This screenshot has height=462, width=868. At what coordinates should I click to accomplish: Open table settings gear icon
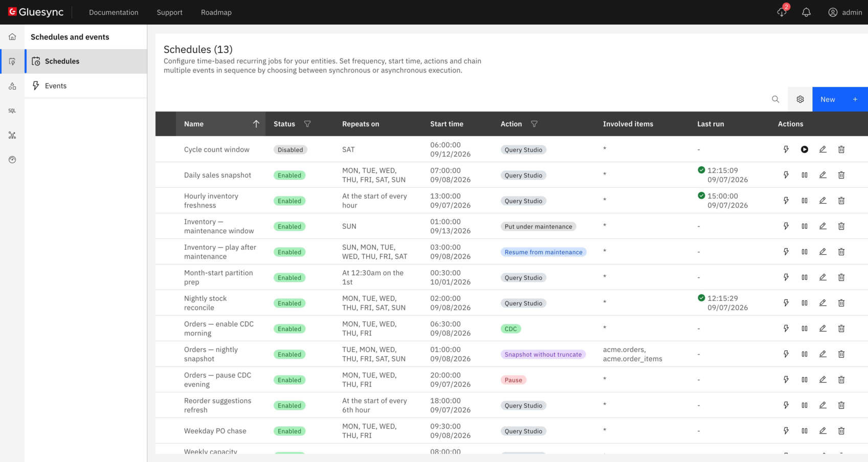(800, 99)
